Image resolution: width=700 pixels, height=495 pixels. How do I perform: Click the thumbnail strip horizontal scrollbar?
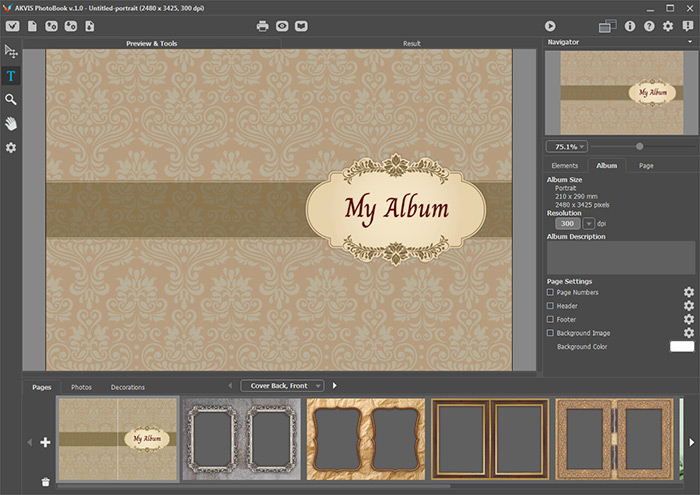(254, 486)
